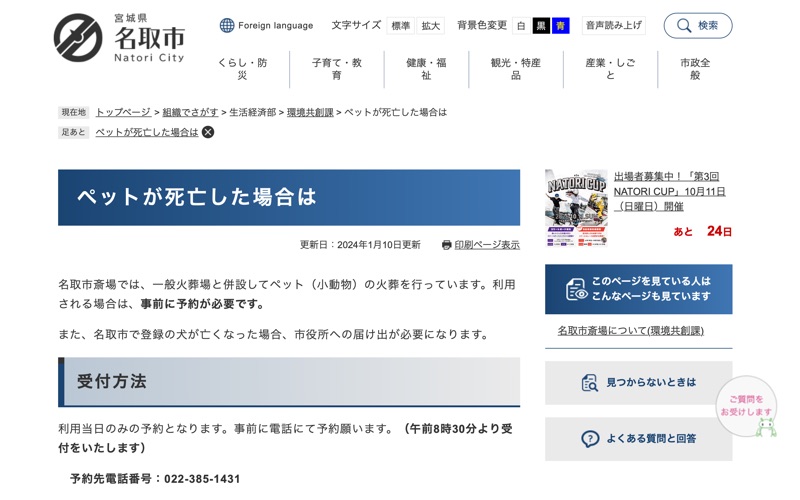Click the question mark icon in よくある質問
This screenshot has width=800, height=500.
pyautogui.click(x=590, y=439)
